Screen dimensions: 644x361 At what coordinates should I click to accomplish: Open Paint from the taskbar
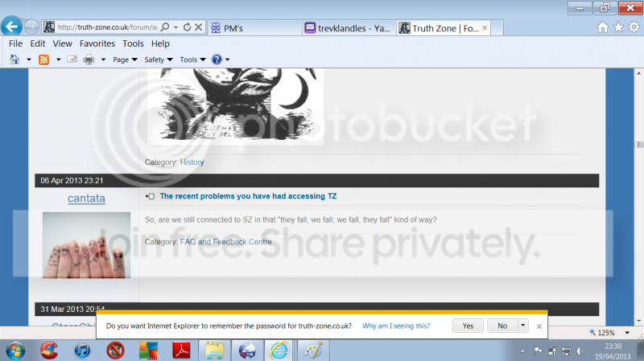[313, 351]
